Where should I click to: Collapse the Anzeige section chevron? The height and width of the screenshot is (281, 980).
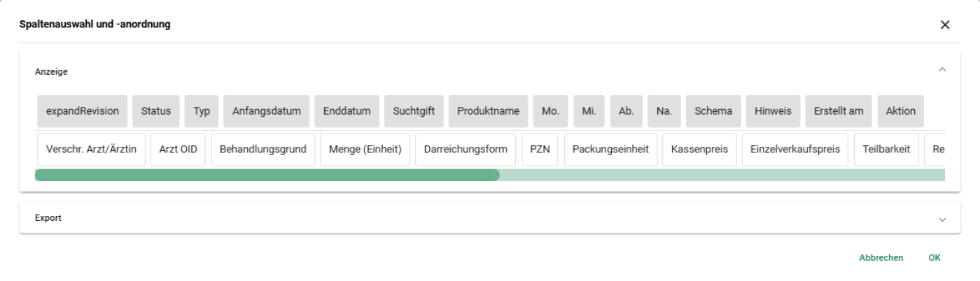click(x=941, y=71)
